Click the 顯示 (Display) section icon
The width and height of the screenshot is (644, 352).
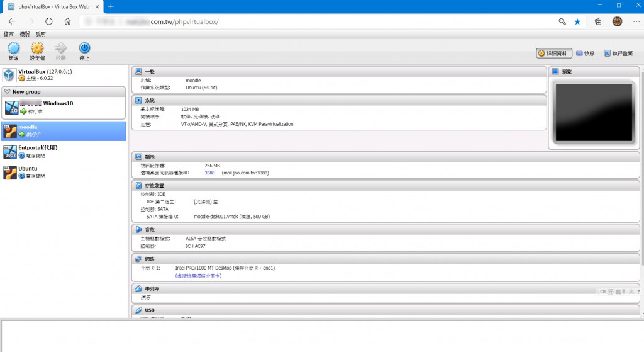tap(139, 157)
